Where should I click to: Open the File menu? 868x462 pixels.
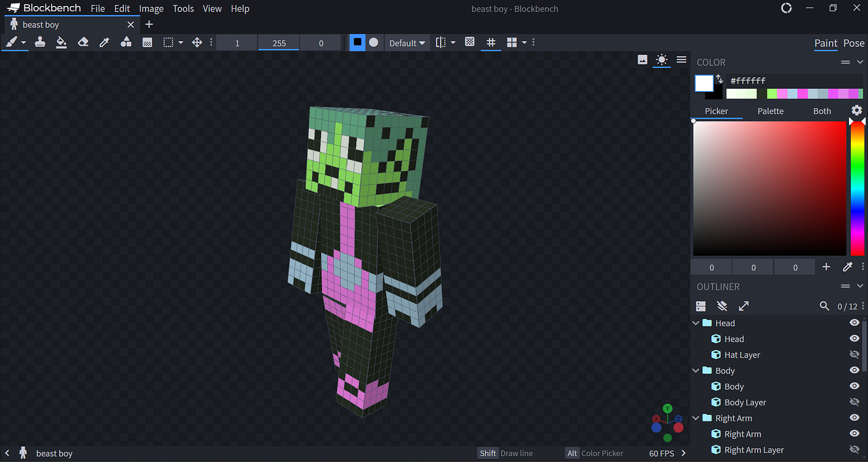pyautogui.click(x=98, y=8)
